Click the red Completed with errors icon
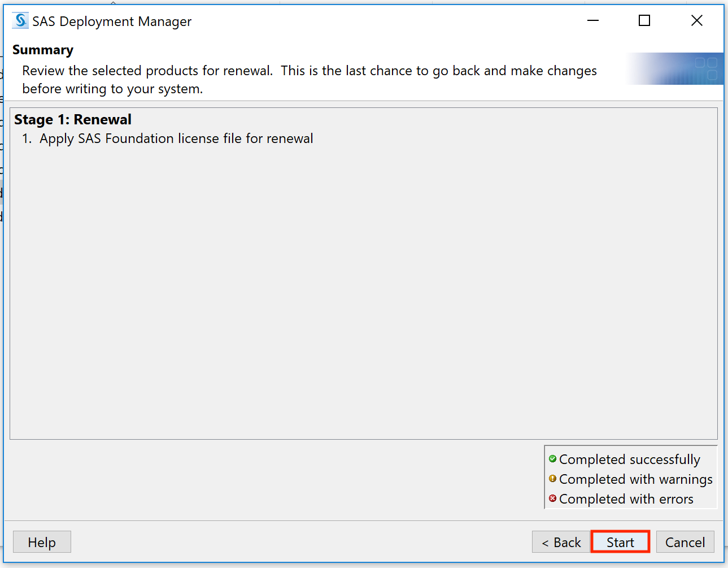 click(x=552, y=498)
